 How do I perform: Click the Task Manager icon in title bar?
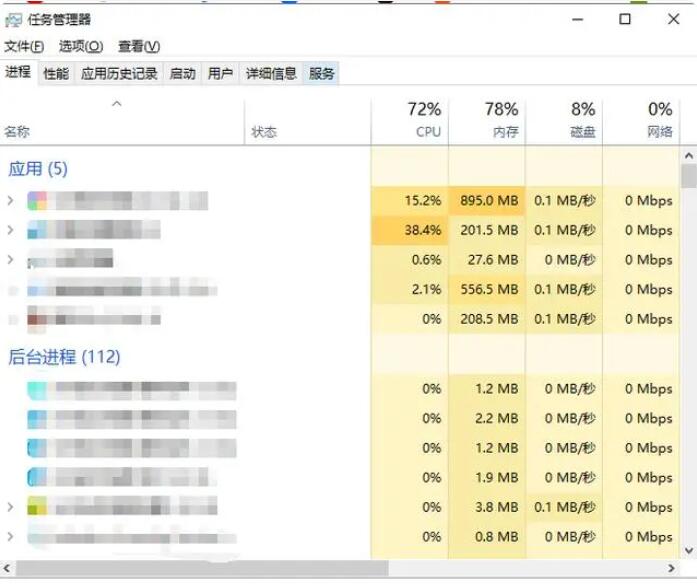[x=14, y=19]
